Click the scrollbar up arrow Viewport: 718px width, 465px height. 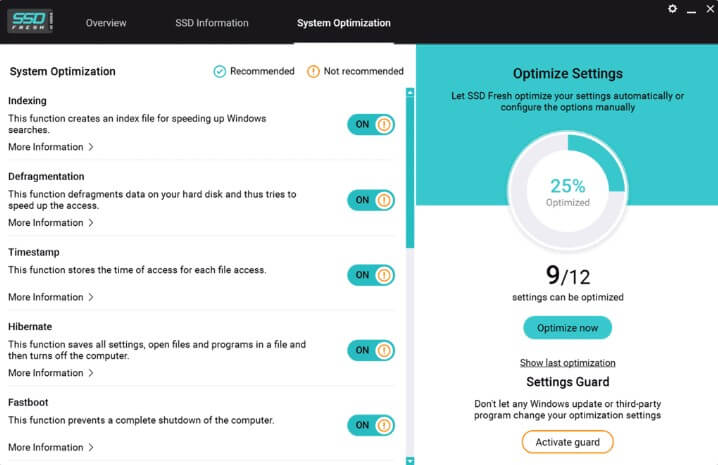pos(410,92)
